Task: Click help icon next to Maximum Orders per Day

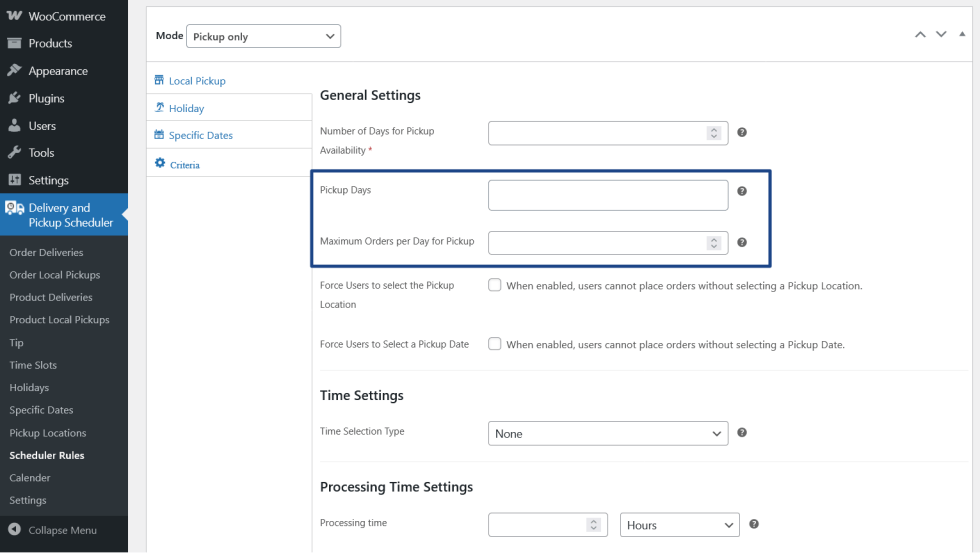Action: [742, 242]
